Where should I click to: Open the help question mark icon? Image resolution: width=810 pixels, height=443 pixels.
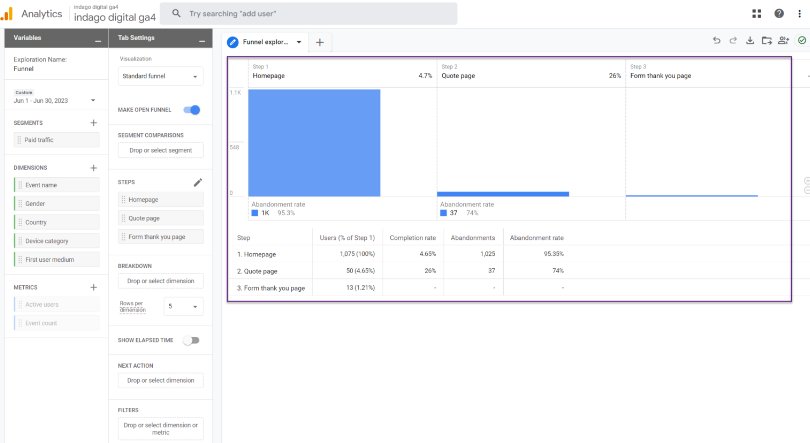click(x=778, y=13)
